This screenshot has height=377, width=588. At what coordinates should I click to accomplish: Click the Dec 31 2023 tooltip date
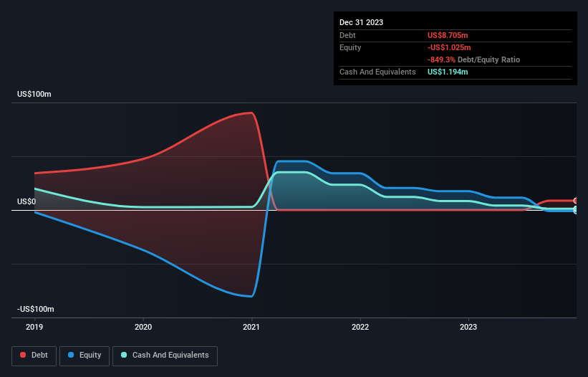pyautogui.click(x=361, y=22)
